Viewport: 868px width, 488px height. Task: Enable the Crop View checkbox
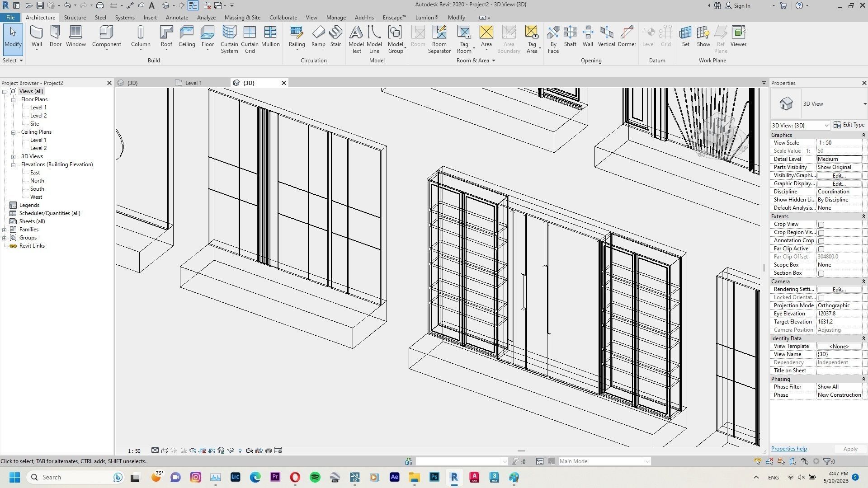pos(821,224)
